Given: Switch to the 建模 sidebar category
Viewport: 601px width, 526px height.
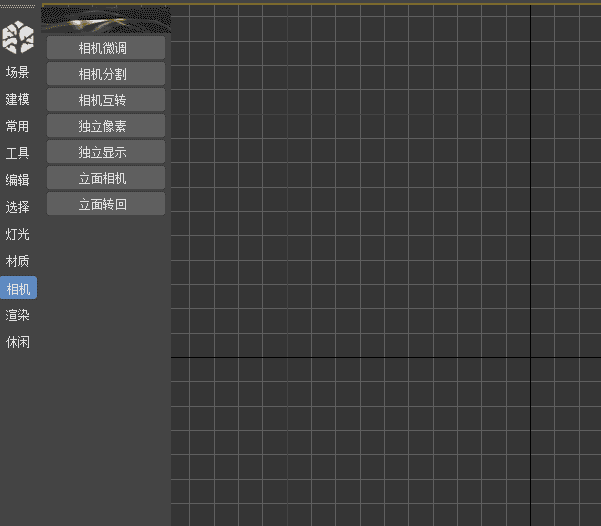Looking at the screenshot, I should click(x=18, y=99).
